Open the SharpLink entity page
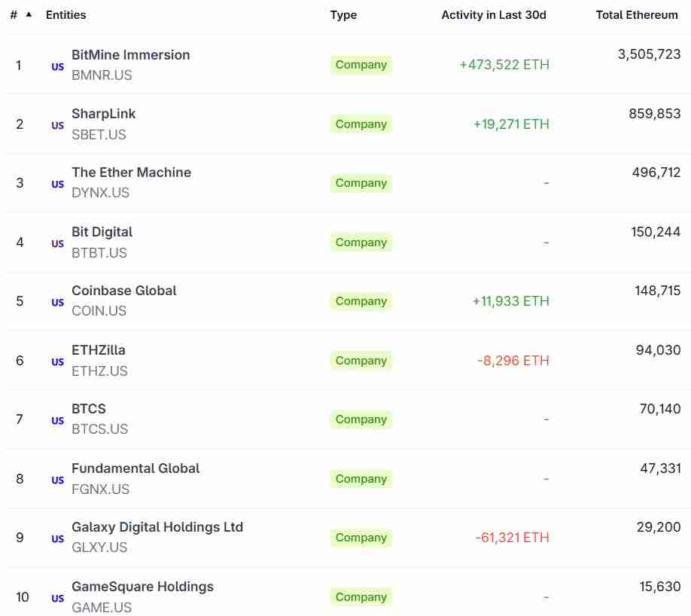Image resolution: width=691 pixels, height=616 pixels. tap(103, 114)
